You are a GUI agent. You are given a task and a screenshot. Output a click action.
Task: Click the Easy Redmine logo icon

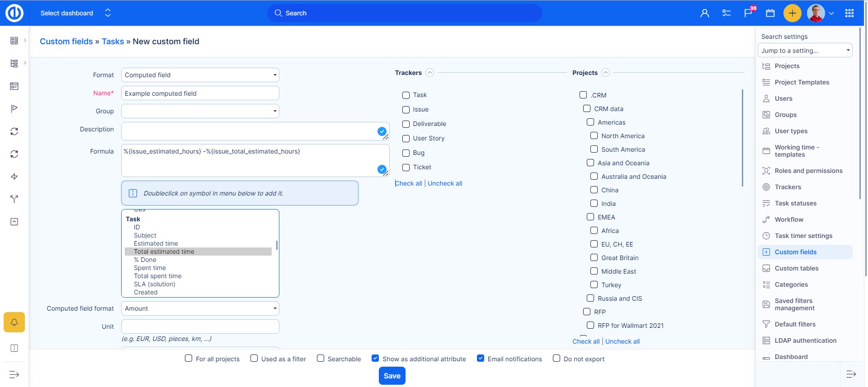(14, 13)
